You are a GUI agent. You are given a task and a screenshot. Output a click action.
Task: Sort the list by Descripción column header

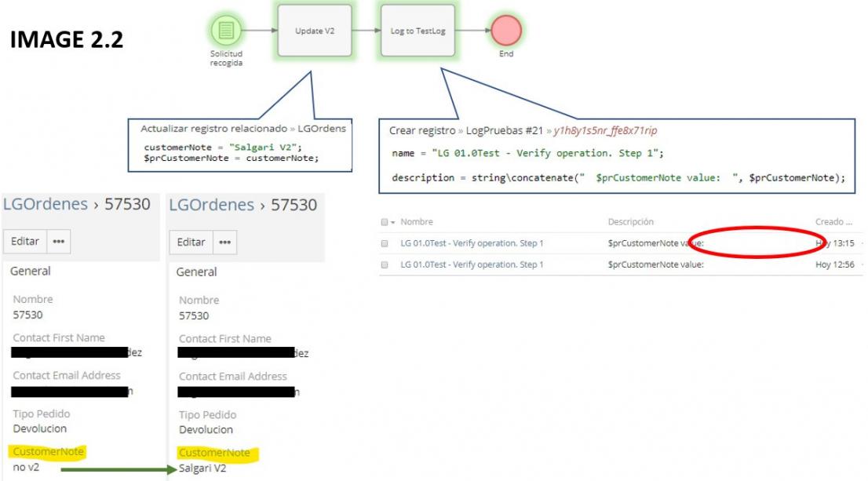pyautogui.click(x=630, y=222)
